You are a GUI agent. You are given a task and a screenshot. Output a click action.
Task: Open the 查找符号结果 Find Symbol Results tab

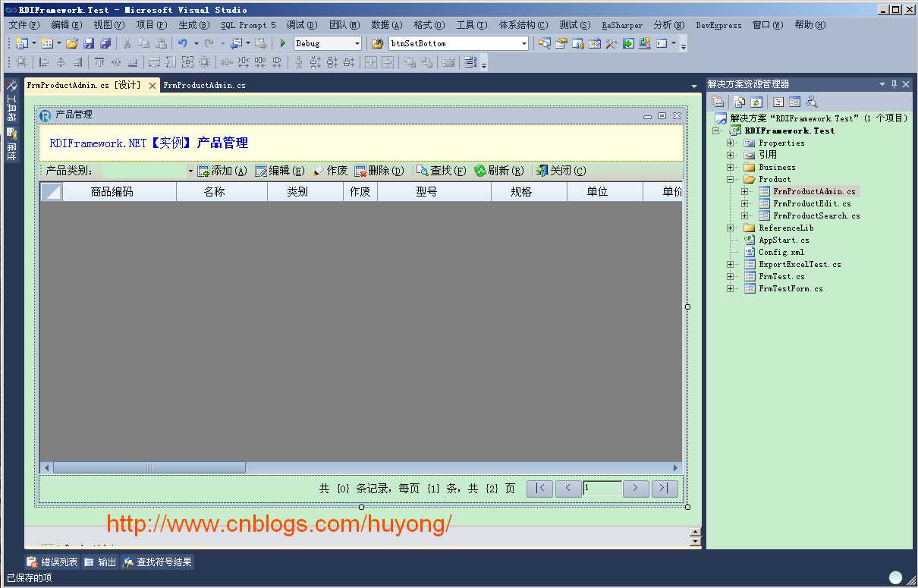click(157, 562)
